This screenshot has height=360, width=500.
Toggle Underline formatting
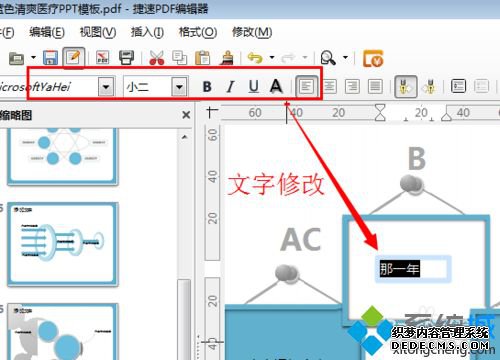pyautogui.click(x=254, y=87)
